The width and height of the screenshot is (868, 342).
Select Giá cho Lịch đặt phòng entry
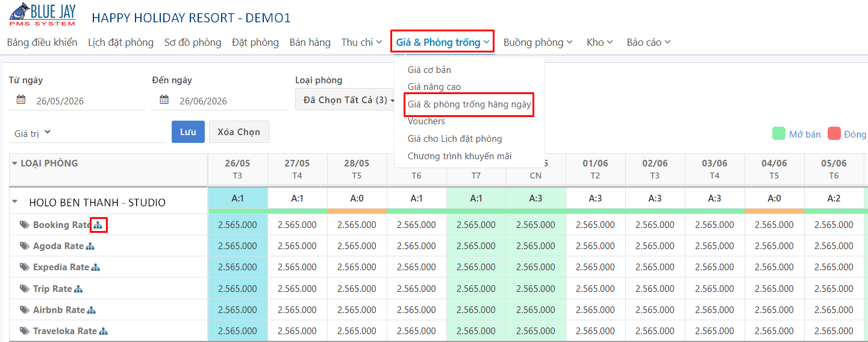point(455,139)
